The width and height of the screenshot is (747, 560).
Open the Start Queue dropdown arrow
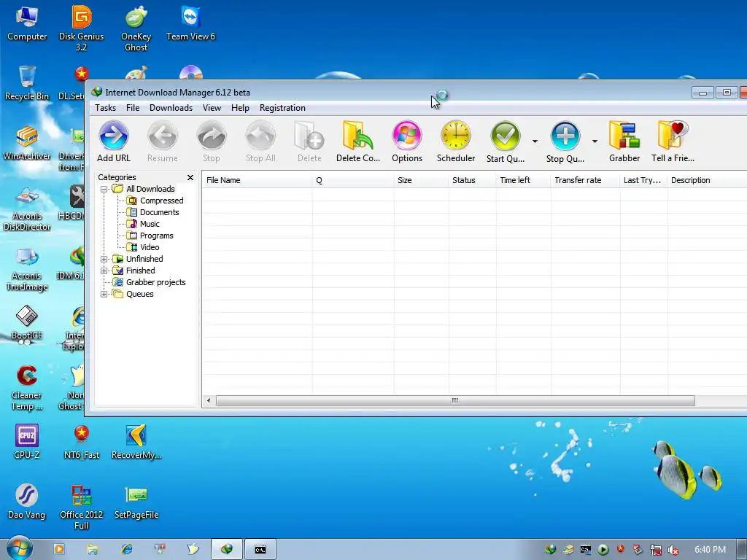535,141
